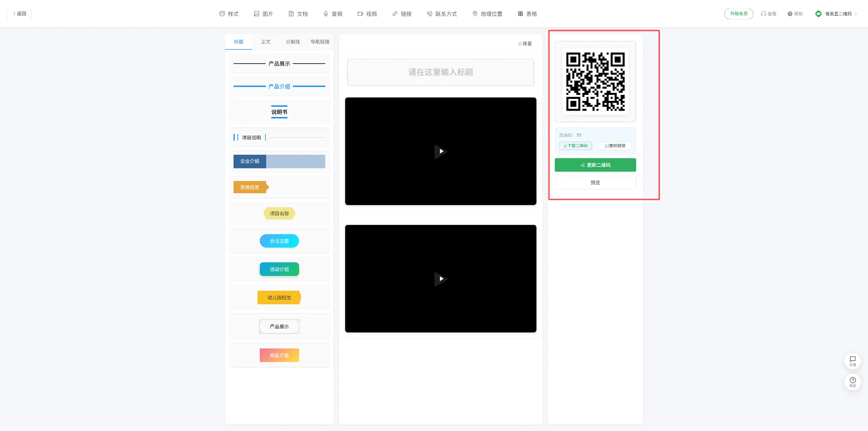Open the floating 帮助 question-mark button

point(853,382)
